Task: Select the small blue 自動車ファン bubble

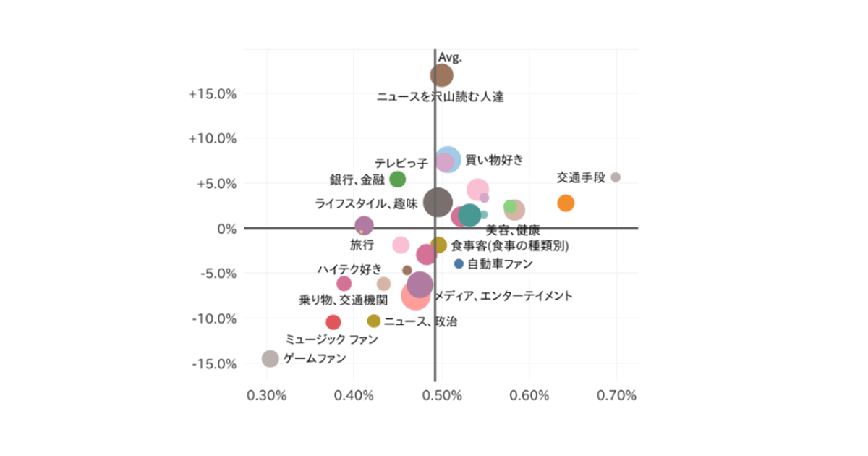Action: [459, 263]
